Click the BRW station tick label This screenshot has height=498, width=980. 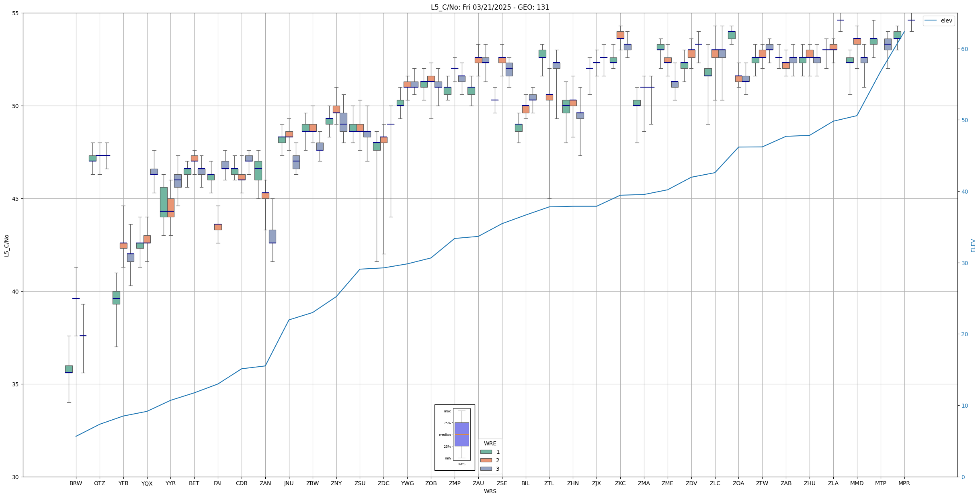coord(76,484)
